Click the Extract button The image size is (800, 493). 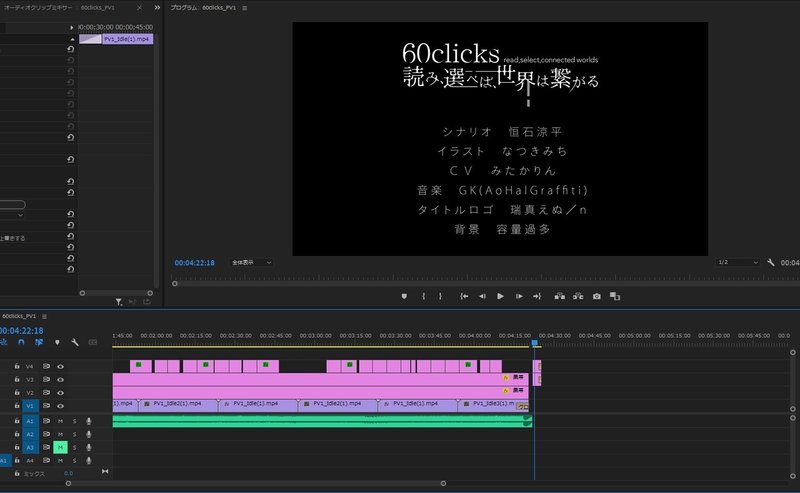click(x=578, y=296)
